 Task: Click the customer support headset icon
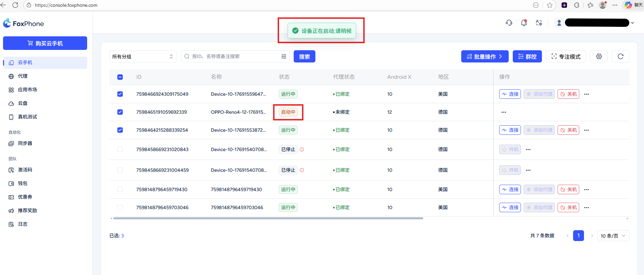509,23
